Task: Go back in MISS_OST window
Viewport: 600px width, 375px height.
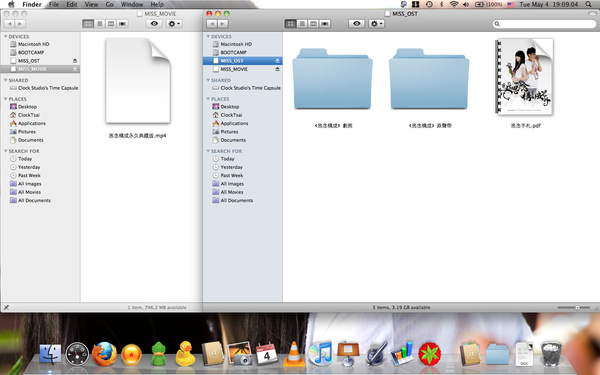Action: pos(212,24)
